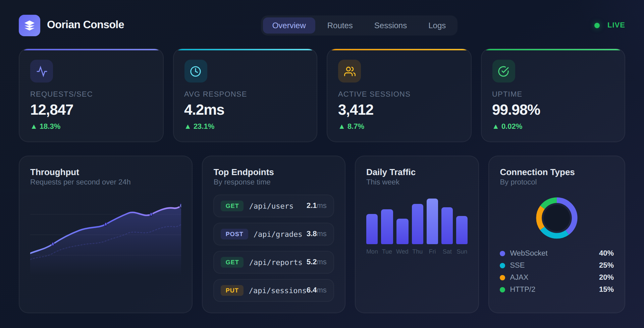Screen dimensions: 644x328
Task: Toggle AJAX visibility in Connection Types legend
Action: (x=502, y=277)
